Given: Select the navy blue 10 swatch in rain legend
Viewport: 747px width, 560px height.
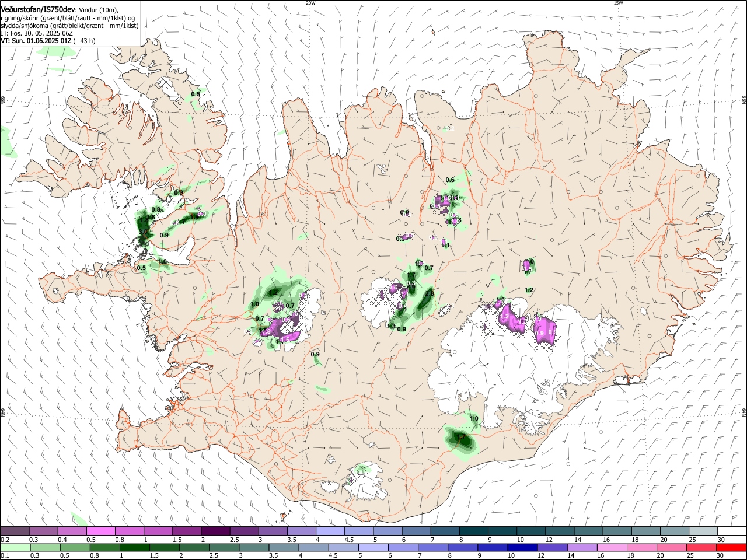Looking at the screenshot, I should coord(522,547).
